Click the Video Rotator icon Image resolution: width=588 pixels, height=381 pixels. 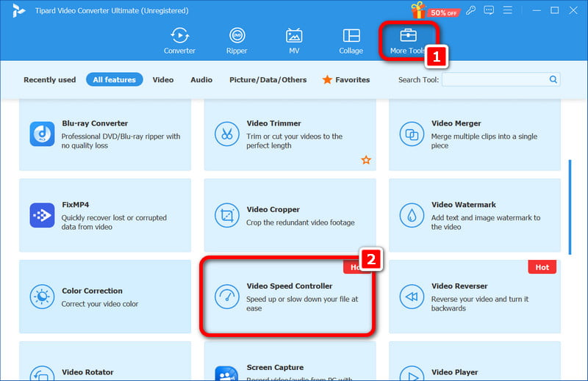[x=42, y=374]
